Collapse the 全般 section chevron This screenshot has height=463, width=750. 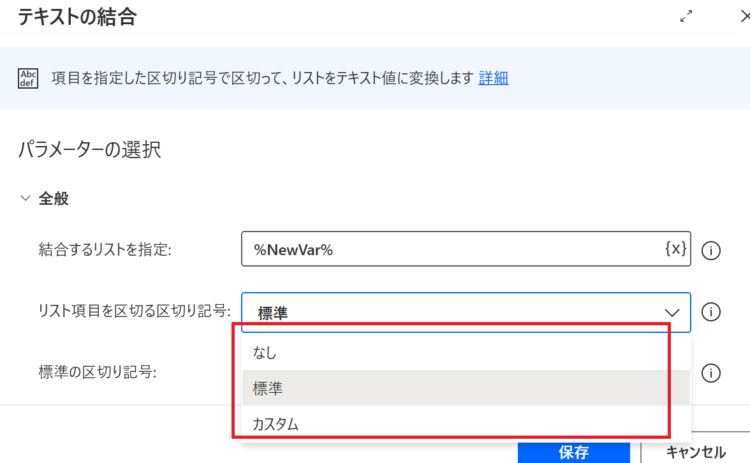[25, 198]
